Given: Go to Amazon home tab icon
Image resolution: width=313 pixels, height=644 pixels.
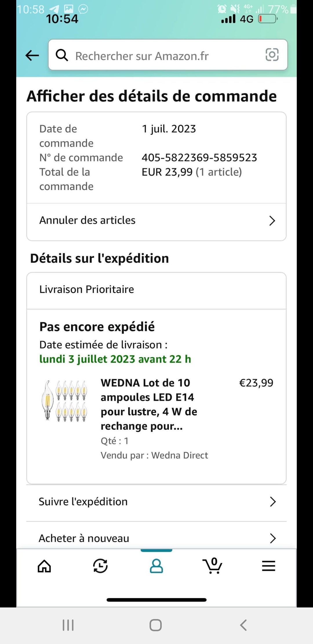Looking at the screenshot, I should click(x=44, y=566).
